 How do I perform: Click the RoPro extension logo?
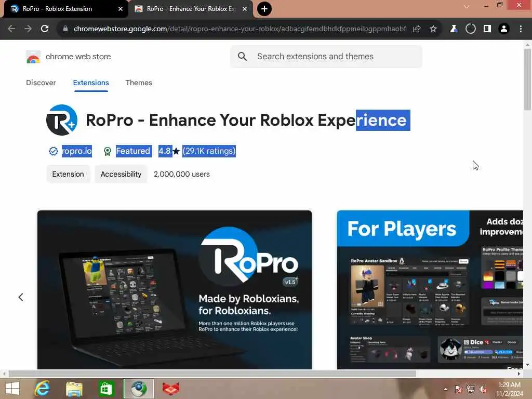[x=62, y=120]
